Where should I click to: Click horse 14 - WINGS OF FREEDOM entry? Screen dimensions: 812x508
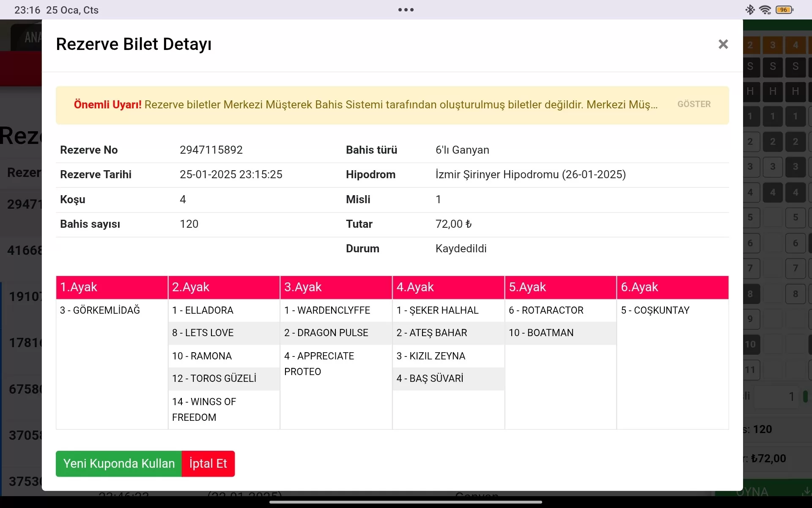pos(204,409)
